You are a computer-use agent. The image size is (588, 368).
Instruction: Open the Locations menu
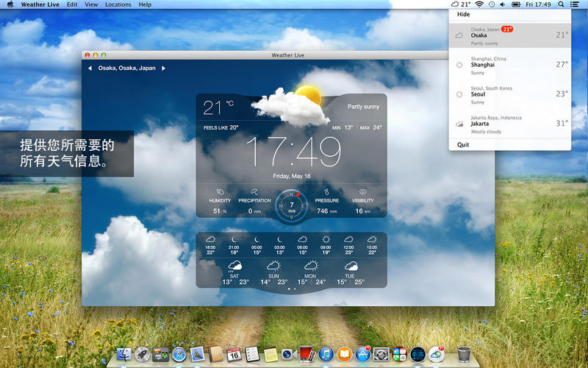pyautogui.click(x=118, y=4)
